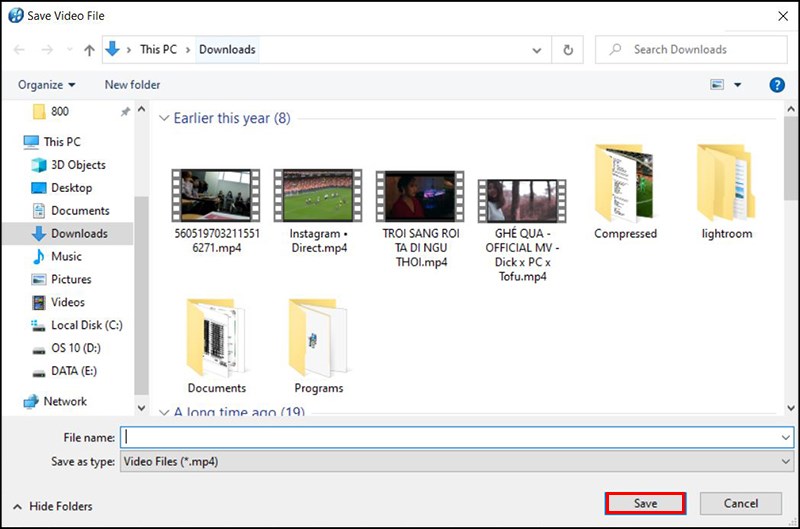Click the Search Downloads field
This screenshot has width=800, height=529.
pyautogui.click(x=691, y=49)
